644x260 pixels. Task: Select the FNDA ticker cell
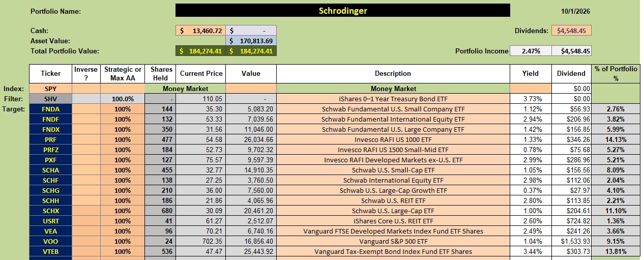pyautogui.click(x=50, y=109)
